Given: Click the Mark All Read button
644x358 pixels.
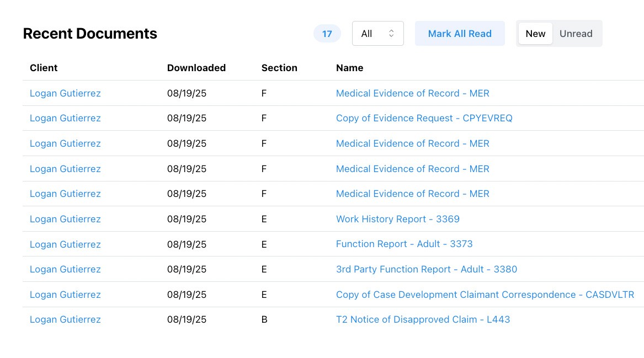Looking at the screenshot, I should [x=460, y=34].
